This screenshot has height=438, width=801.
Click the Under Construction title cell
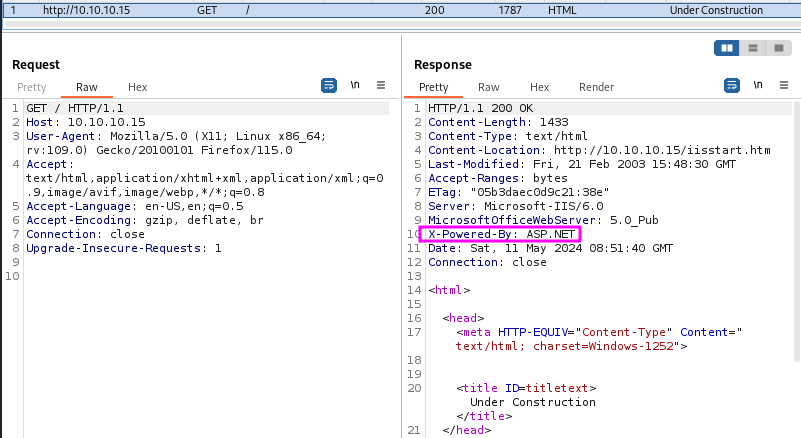click(x=716, y=10)
